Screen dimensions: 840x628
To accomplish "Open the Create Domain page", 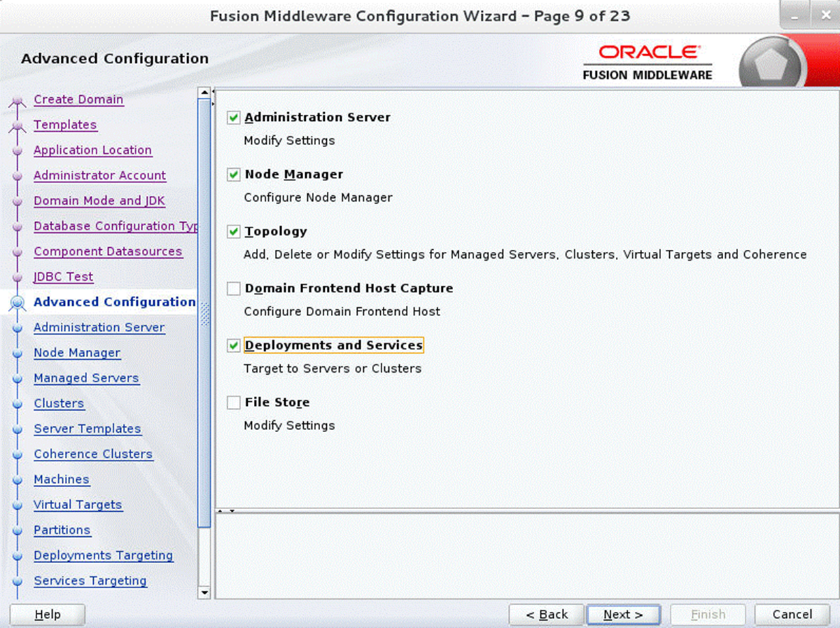I will tap(78, 99).
